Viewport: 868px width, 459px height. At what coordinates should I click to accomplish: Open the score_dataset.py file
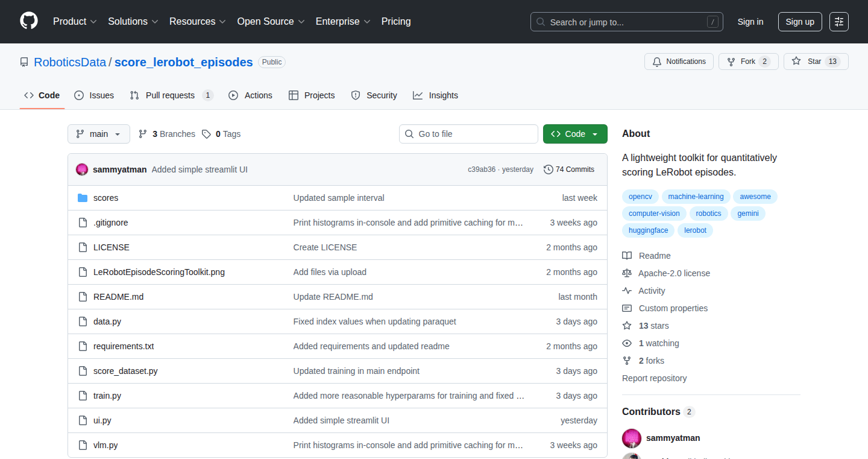(x=125, y=371)
